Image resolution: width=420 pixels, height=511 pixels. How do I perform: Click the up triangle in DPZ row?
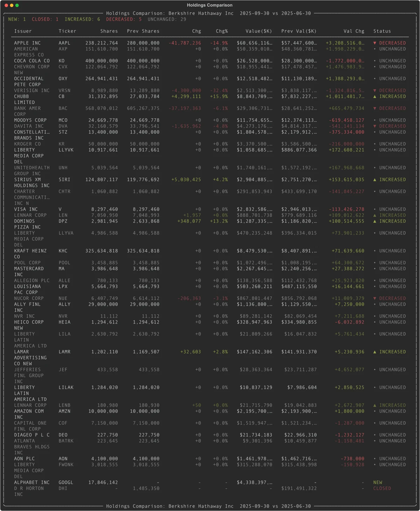[375, 222]
